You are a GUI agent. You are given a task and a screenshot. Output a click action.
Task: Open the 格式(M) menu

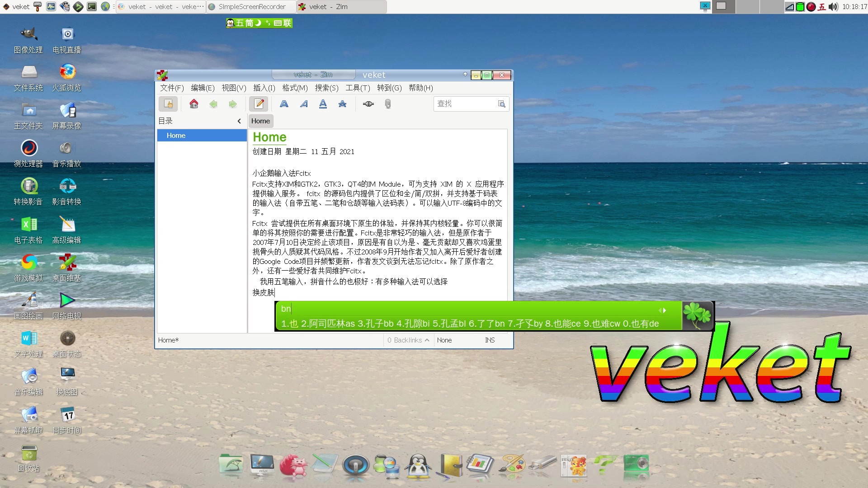tap(295, 88)
